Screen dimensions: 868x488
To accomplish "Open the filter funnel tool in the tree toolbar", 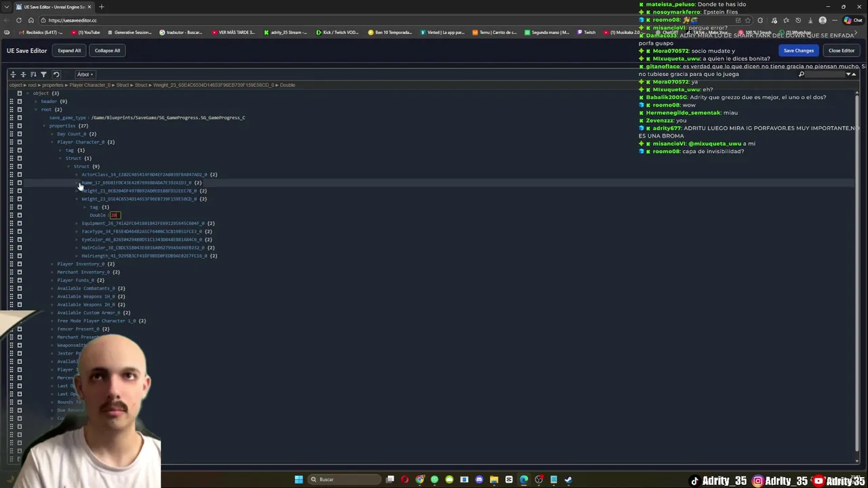I will click(x=43, y=75).
